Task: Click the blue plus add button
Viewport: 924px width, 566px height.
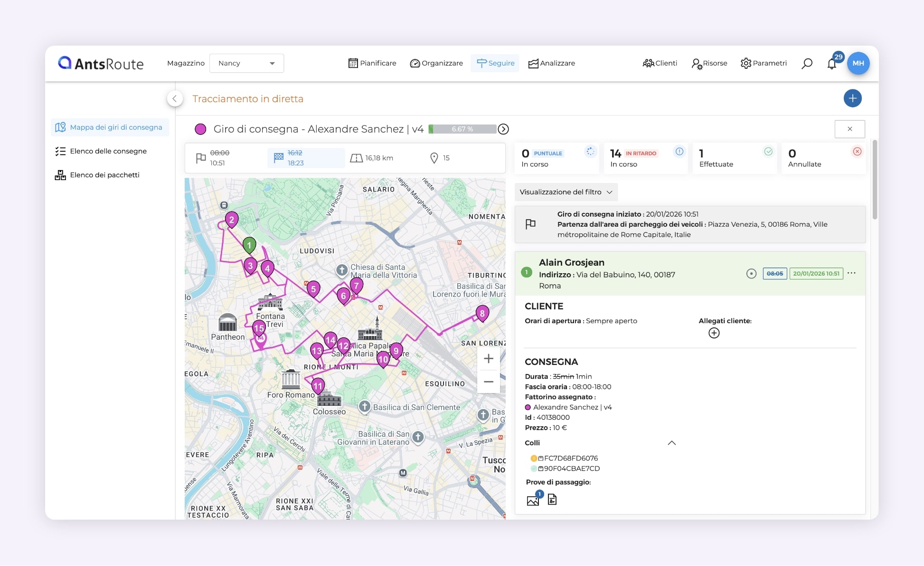Action: point(852,98)
